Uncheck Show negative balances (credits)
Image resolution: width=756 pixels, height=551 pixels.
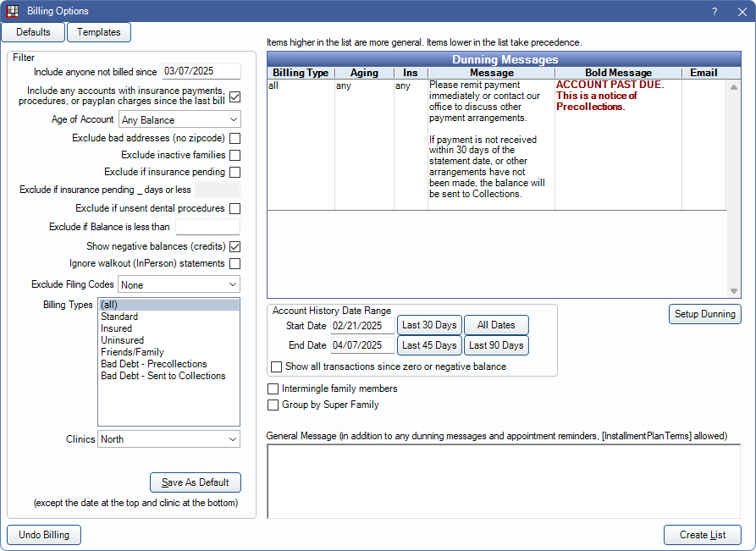235,246
